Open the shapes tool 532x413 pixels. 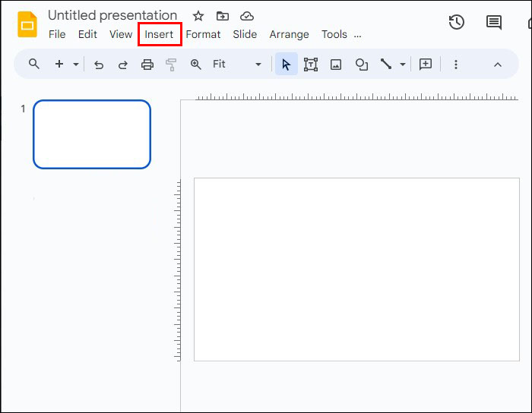[x=362, y=65]
